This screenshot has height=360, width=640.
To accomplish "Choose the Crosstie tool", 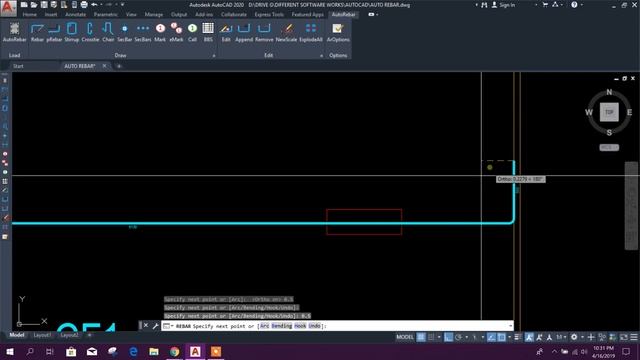I will pos(90,32).
